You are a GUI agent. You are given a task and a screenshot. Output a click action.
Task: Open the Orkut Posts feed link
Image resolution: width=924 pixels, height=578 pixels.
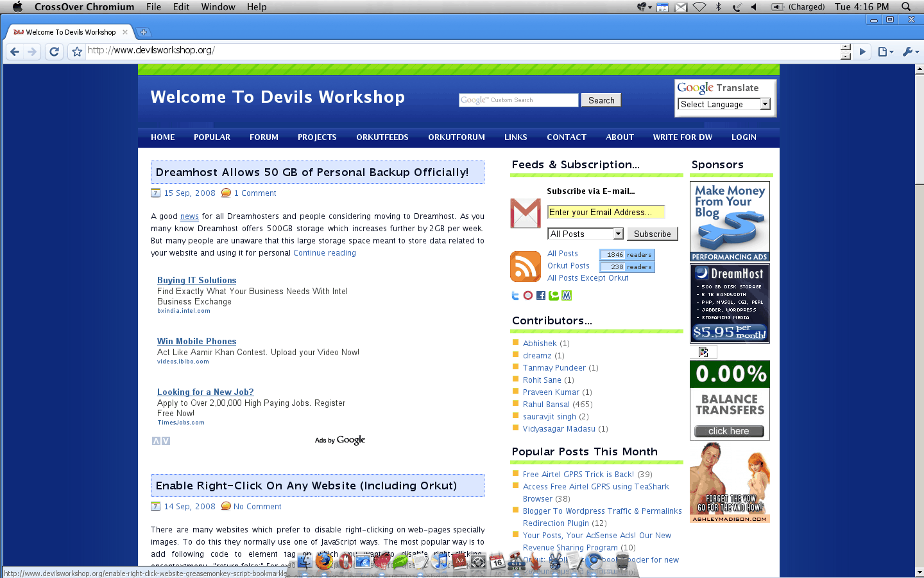tap(568, 266)
